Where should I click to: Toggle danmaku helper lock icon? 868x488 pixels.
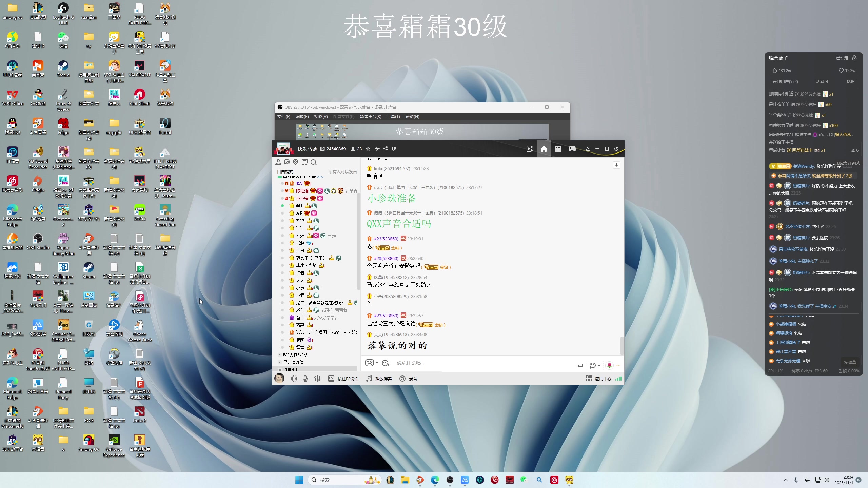point(854,58)
